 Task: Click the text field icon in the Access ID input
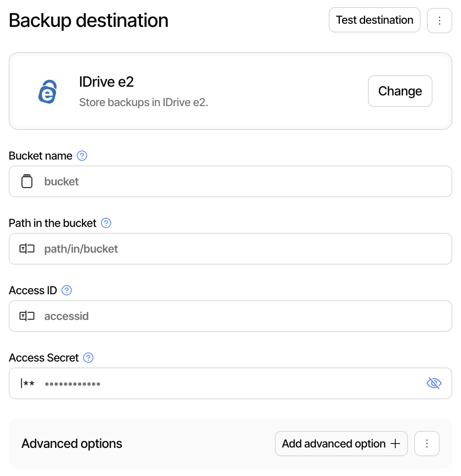pos(27,316)
